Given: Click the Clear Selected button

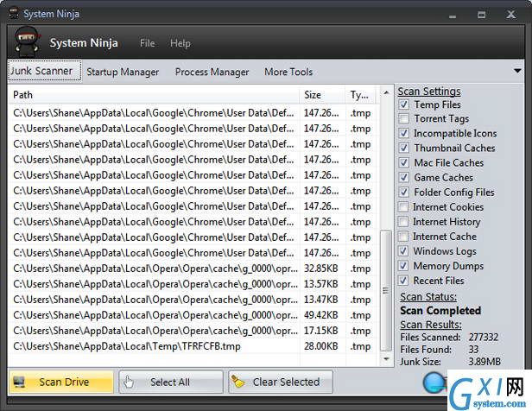Looking at the screenshot, I should 281,383.
